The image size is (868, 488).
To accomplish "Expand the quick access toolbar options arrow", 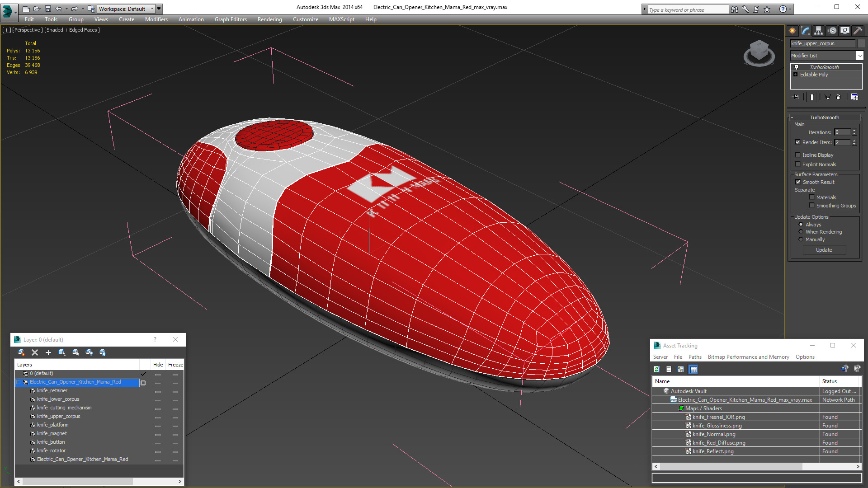I will pos(159,9).
